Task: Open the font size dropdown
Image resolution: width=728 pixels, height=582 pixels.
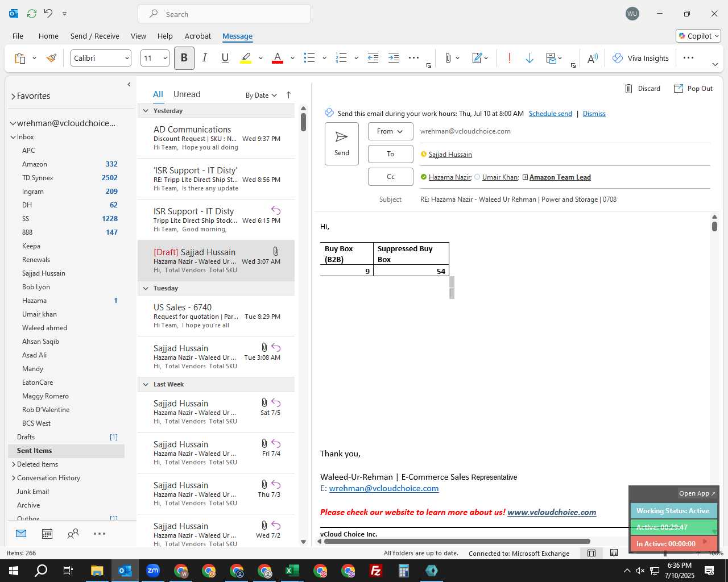Action: [x=165, y=58]
